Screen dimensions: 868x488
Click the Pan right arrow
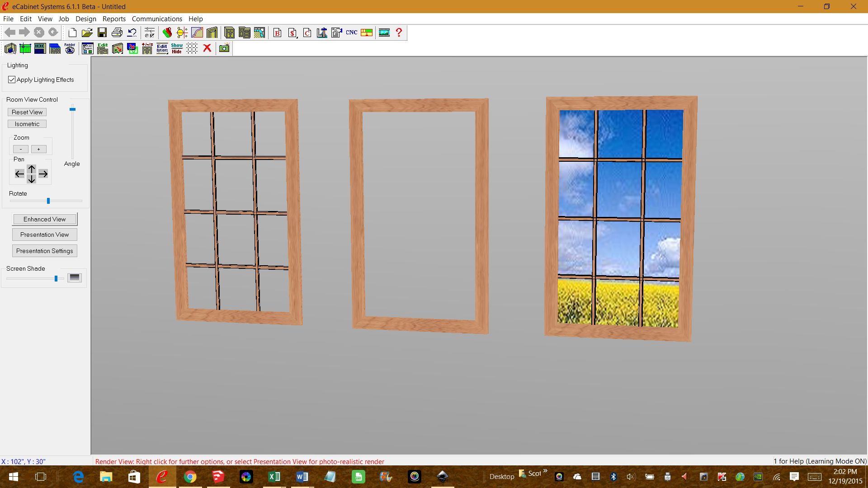click(x=43, y=174)
